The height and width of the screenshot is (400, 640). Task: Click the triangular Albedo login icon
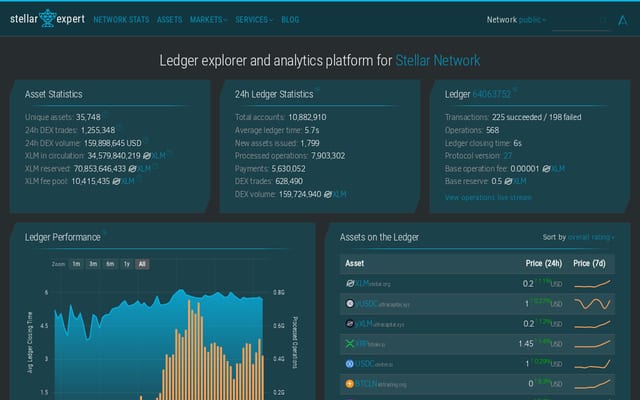[x=622, y=20]
